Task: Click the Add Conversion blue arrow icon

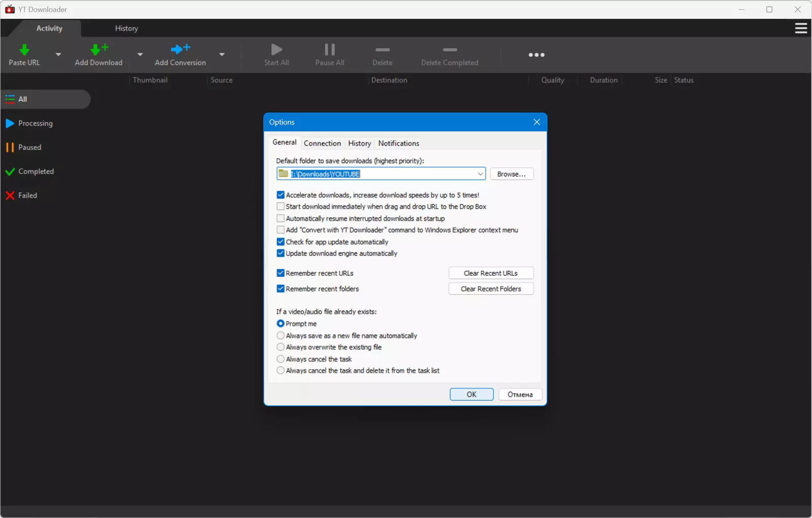Action: click(x=180, y=49)
